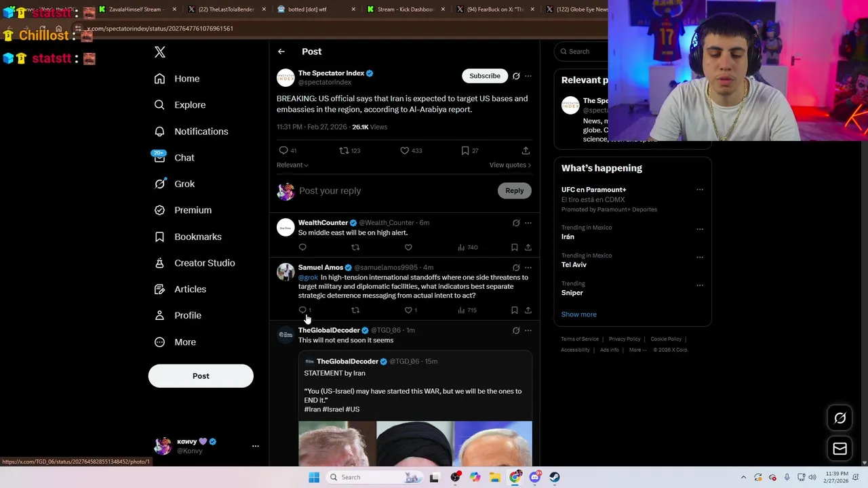Open Grok actions on TheGlobalDecoder reply
This screenshot has height=488, width=868.
click(516, 331)
